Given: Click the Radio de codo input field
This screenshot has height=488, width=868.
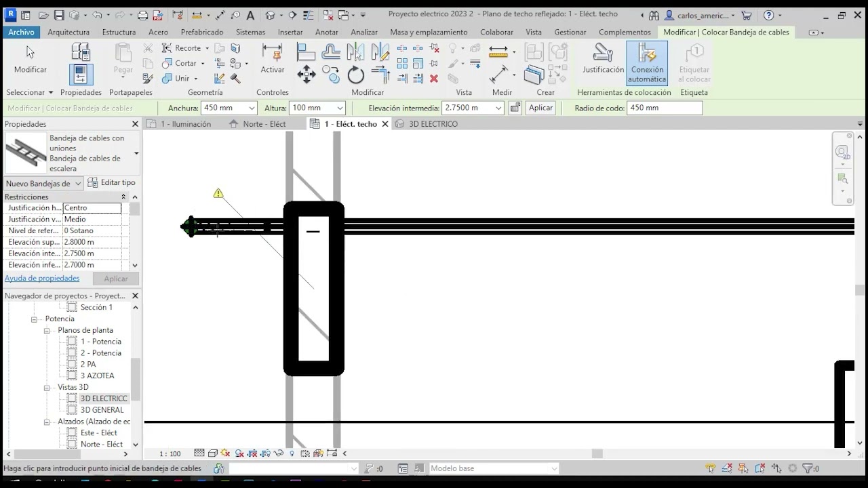Looking at the screenshot, I should point(665,108).
